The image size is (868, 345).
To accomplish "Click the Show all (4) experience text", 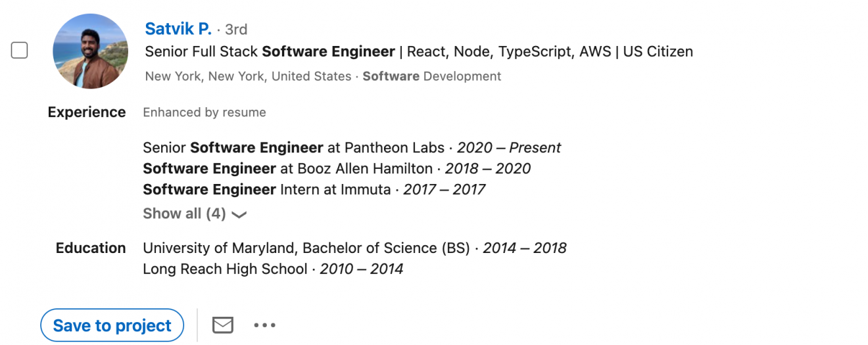I will 184,214.
